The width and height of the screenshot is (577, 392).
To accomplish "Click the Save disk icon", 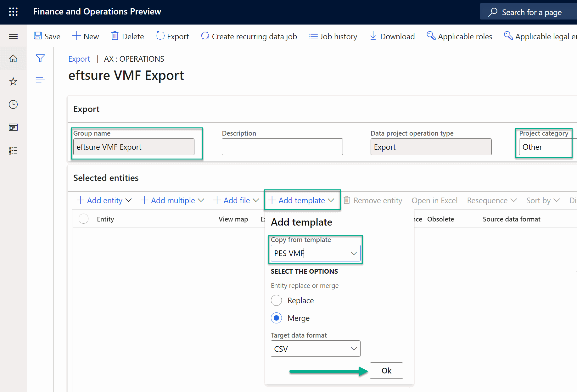I will (38, 36).
